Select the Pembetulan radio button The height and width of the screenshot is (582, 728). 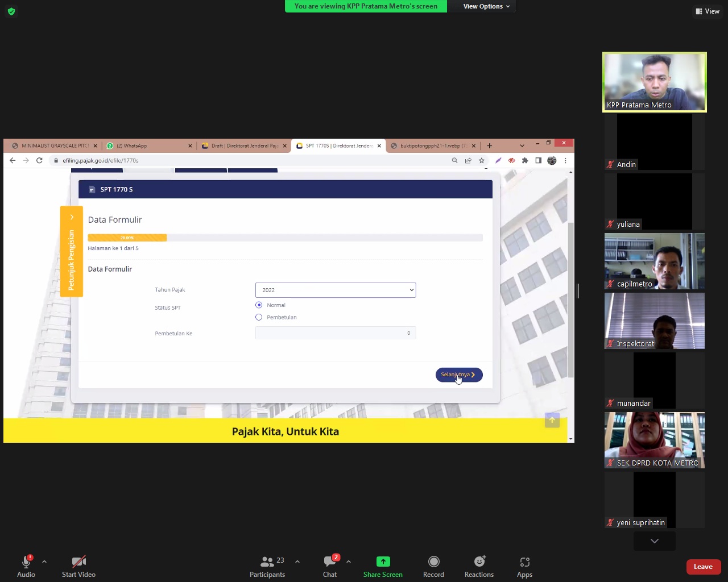(x=259, y=317)
